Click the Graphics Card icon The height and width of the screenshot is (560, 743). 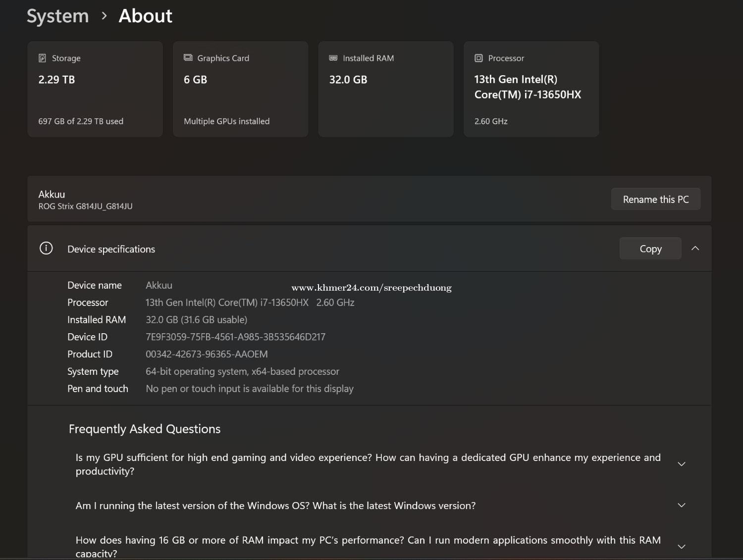click(x=188, y=58)
